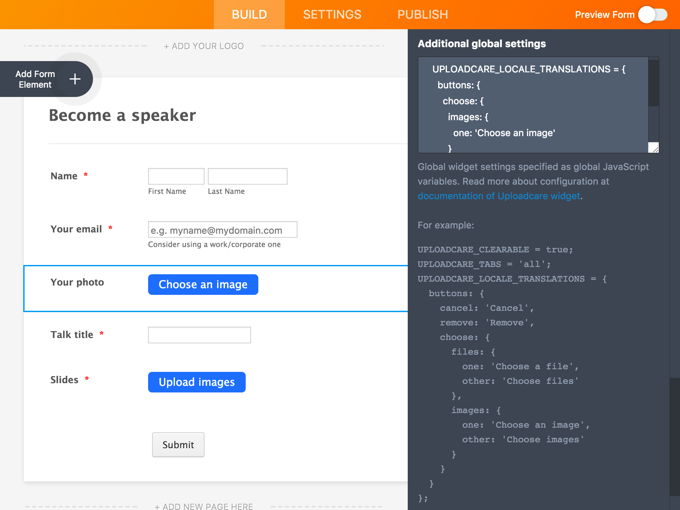
Task: Switch to the BUILD tab
Action: 249,14
